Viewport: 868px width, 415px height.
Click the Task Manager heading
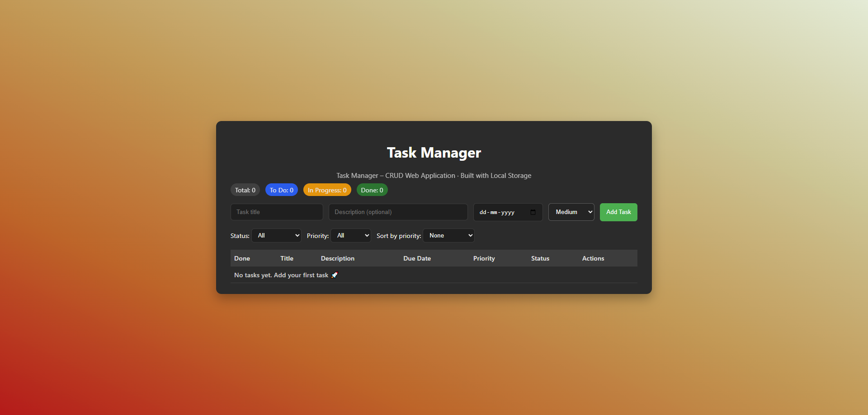[x=434, y=153]
